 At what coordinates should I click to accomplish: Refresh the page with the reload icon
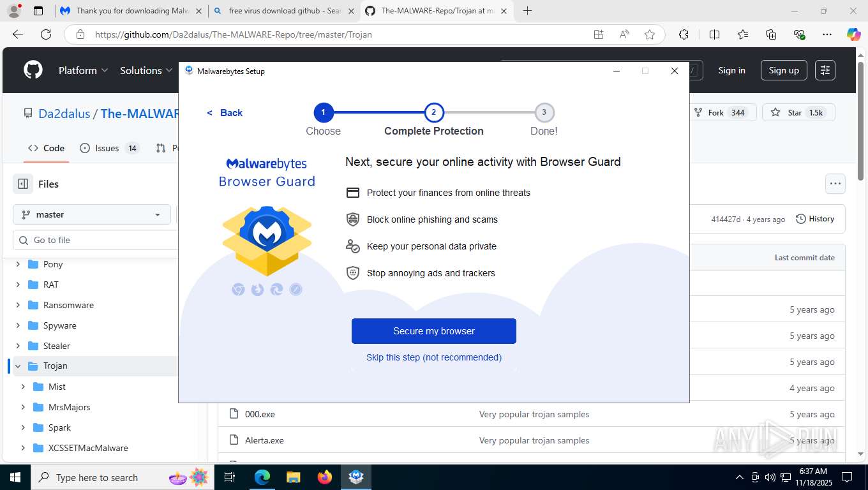45,34
